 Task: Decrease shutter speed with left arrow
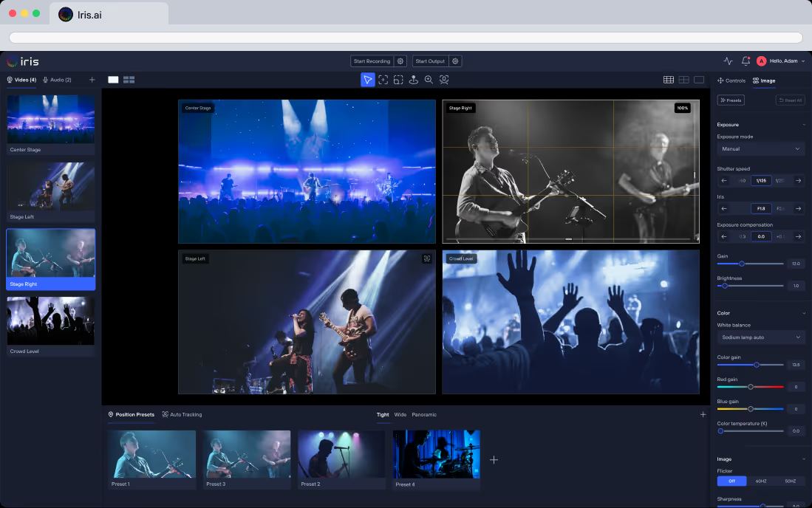coord(724,181)
